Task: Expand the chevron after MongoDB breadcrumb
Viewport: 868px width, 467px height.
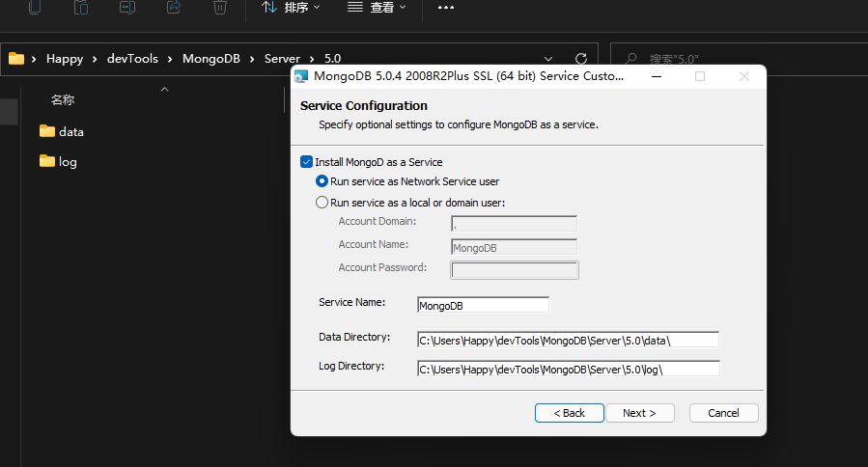Action: click(x=252, y=59)
